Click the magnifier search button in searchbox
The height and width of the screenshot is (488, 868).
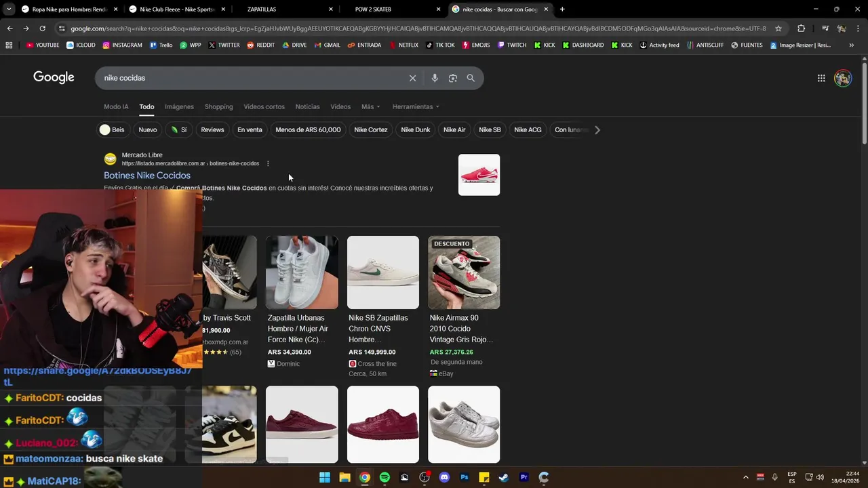(x=471, y=78)
